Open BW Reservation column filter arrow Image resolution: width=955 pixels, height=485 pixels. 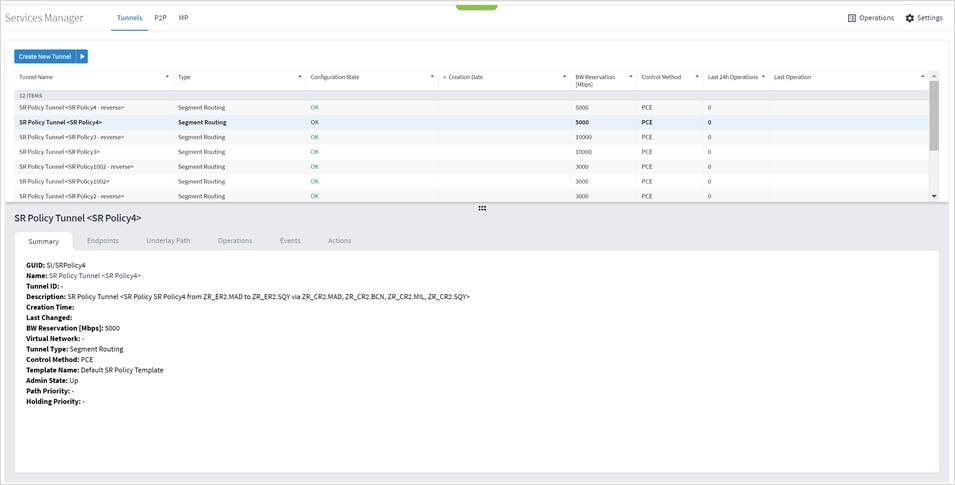click(631, 77)
